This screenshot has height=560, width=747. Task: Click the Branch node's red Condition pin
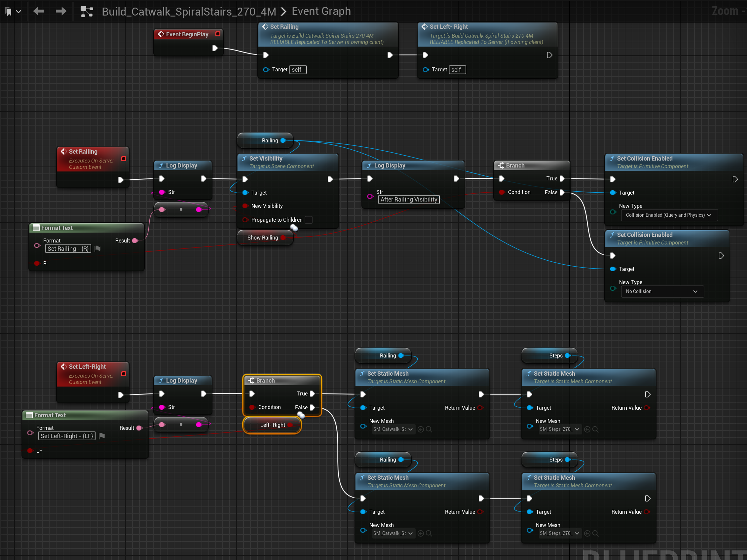pos(502,192)
